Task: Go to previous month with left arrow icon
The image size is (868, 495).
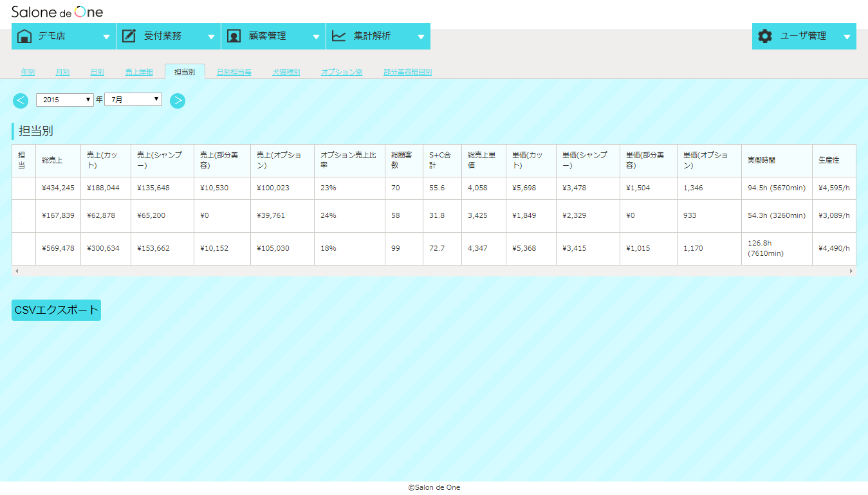Action: (20, 100)
